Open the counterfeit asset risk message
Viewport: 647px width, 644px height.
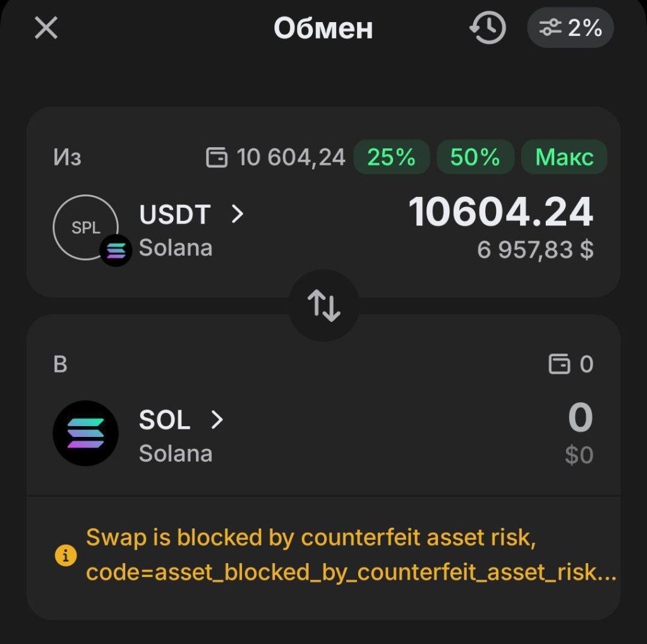(351, 555)
